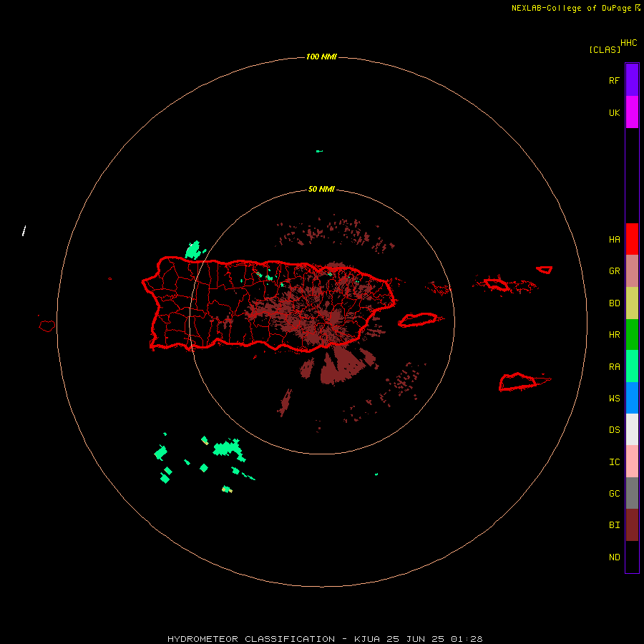This screenshot has height=644, width=644.
Task: Click the ND black legend swatch
Action: 632,557
